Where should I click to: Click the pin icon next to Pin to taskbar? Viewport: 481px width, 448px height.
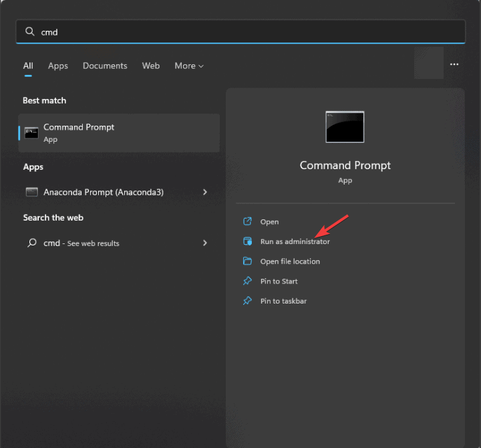pos(247,301)
